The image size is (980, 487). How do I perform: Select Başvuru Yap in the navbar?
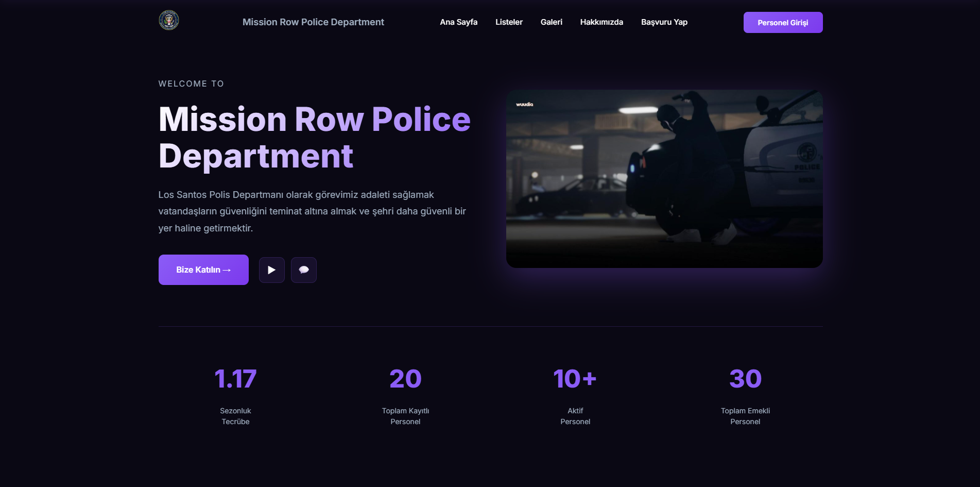664,22
